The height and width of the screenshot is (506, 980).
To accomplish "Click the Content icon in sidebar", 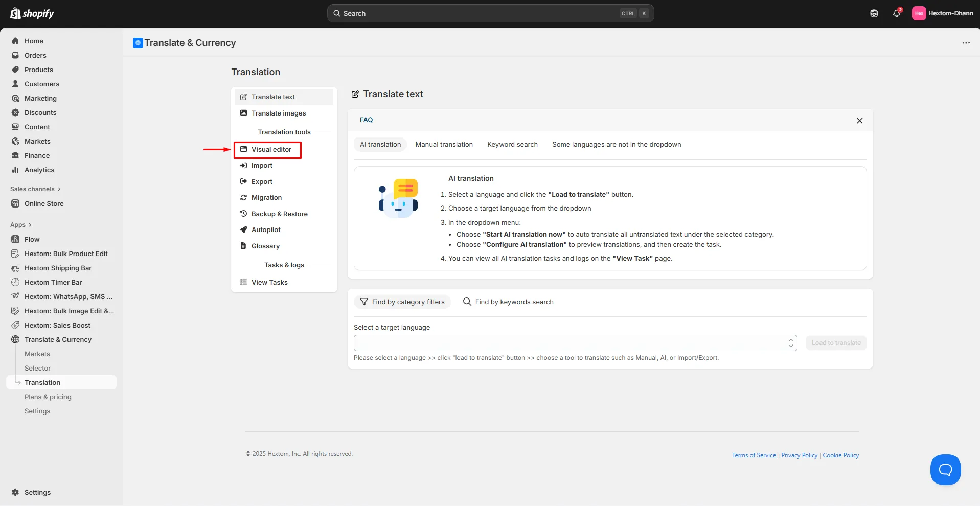I will click(x=15, y=127).
